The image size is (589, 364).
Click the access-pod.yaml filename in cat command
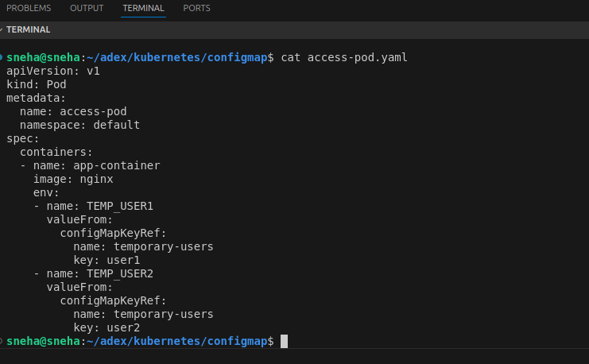coord(357,58)
